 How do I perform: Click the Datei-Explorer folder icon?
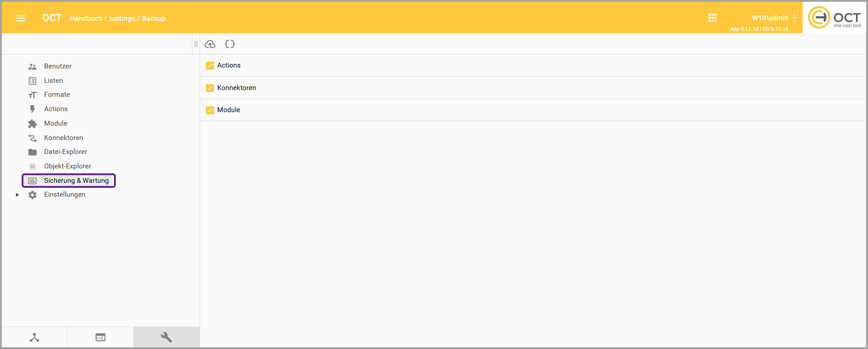click(32, 152)
